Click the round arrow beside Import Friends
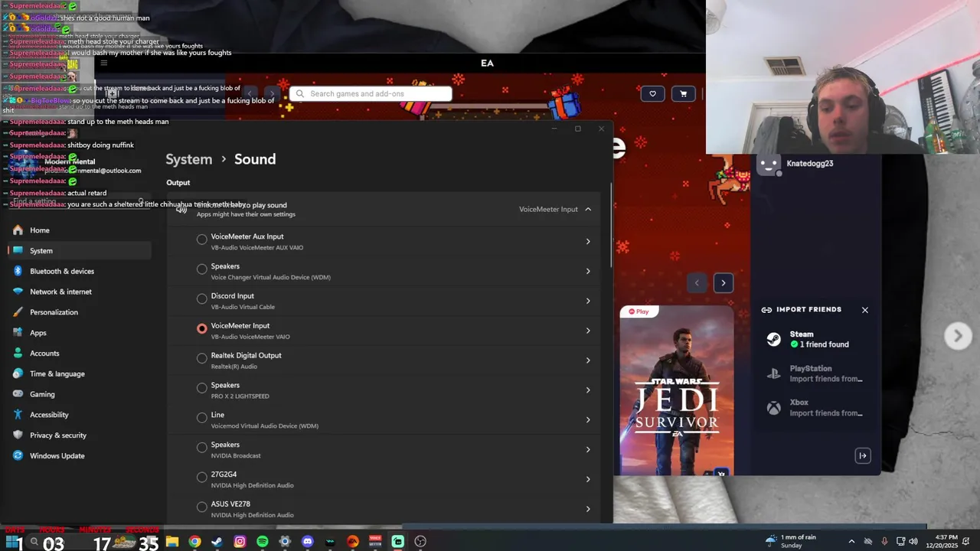 coord(958,335)
